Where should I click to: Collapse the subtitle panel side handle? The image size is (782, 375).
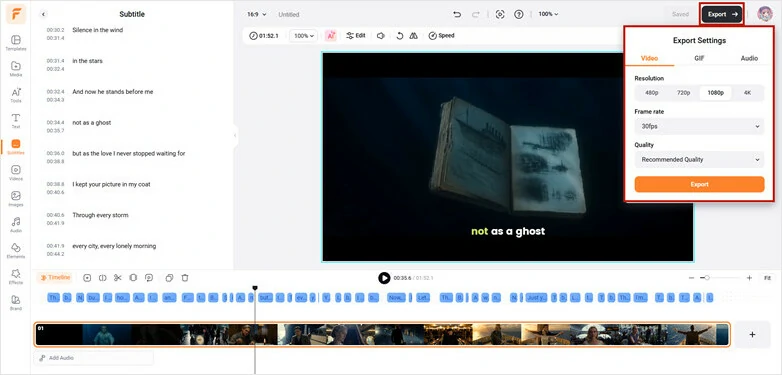click(235, 135)
